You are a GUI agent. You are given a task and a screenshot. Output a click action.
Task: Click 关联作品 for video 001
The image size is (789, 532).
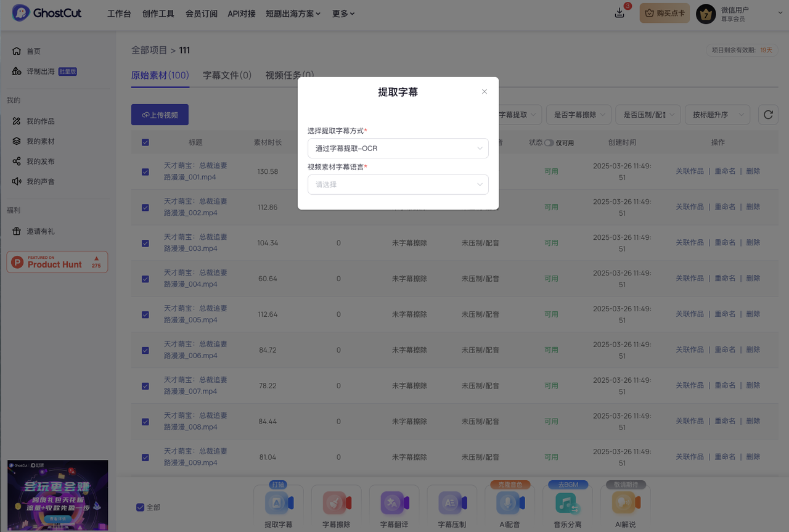tap(690, 171)
